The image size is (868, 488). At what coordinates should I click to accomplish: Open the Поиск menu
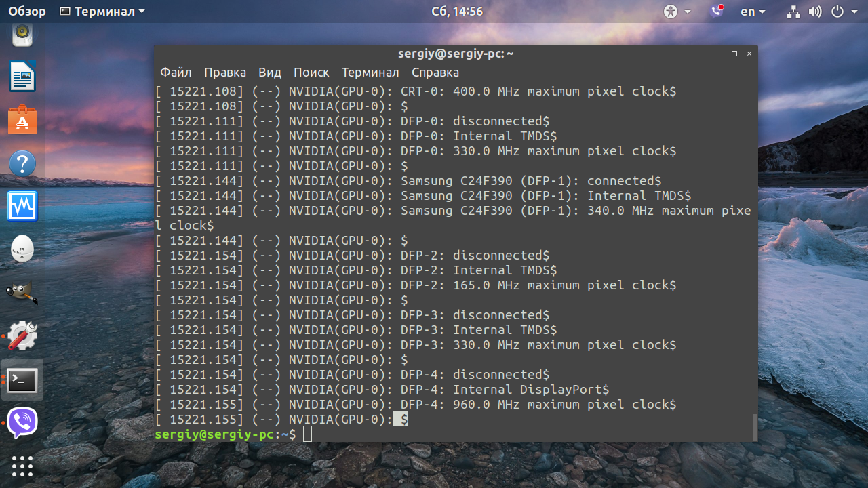tap(311, 72)
